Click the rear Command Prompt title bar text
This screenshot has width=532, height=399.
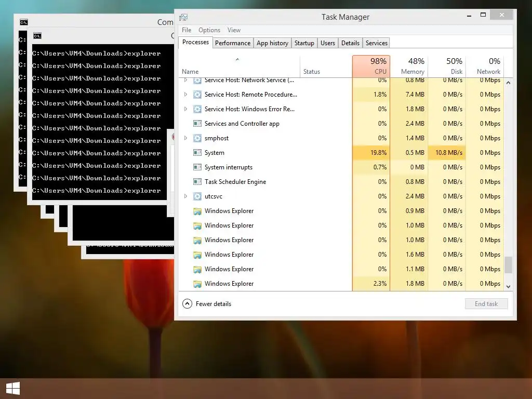point(165,22)
